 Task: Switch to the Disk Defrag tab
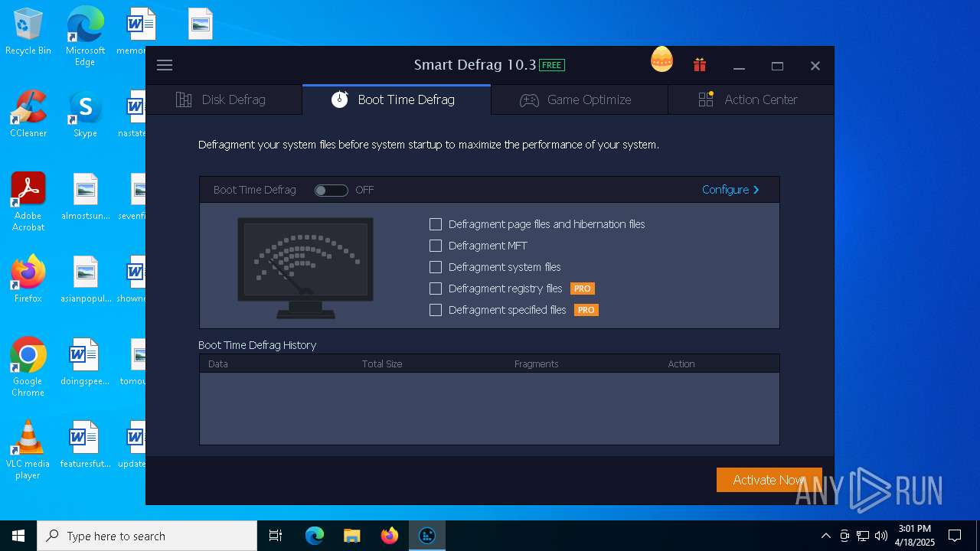coord(224,99)
